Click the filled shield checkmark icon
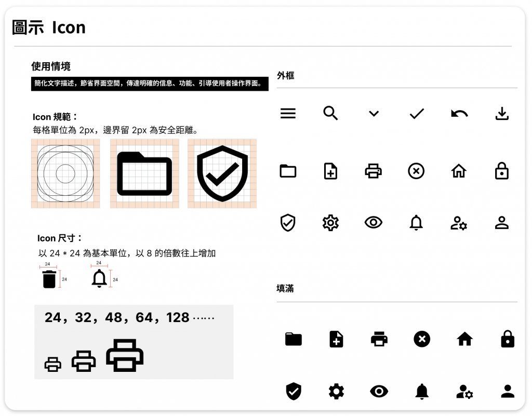This screenshot has width=532, height=416. [294, 391]
